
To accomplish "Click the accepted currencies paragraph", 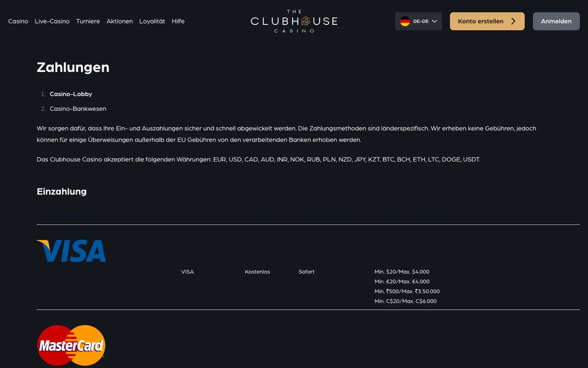I will (259, 159).
